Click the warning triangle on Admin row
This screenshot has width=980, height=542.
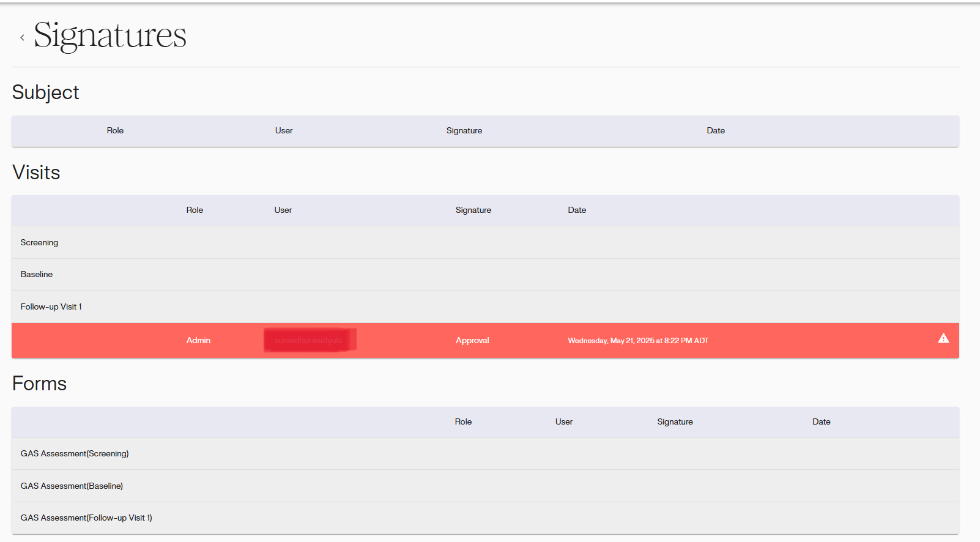click(x=943, y=338)
